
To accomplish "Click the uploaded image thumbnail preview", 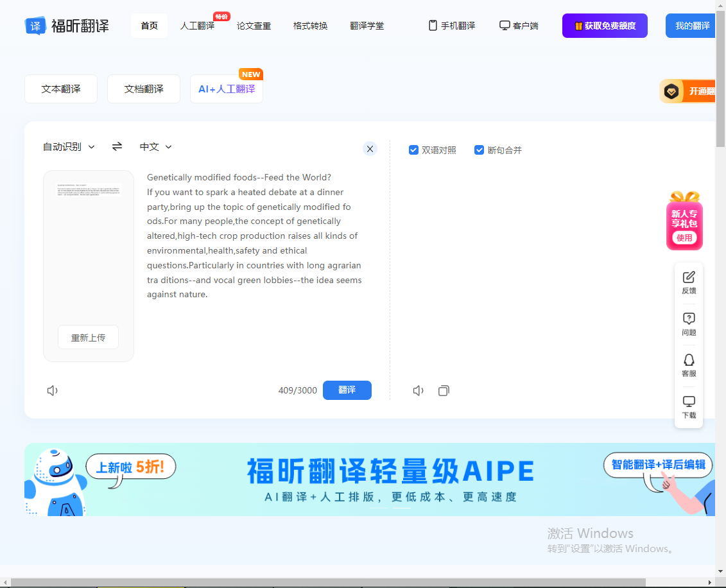I will point(89,190).
